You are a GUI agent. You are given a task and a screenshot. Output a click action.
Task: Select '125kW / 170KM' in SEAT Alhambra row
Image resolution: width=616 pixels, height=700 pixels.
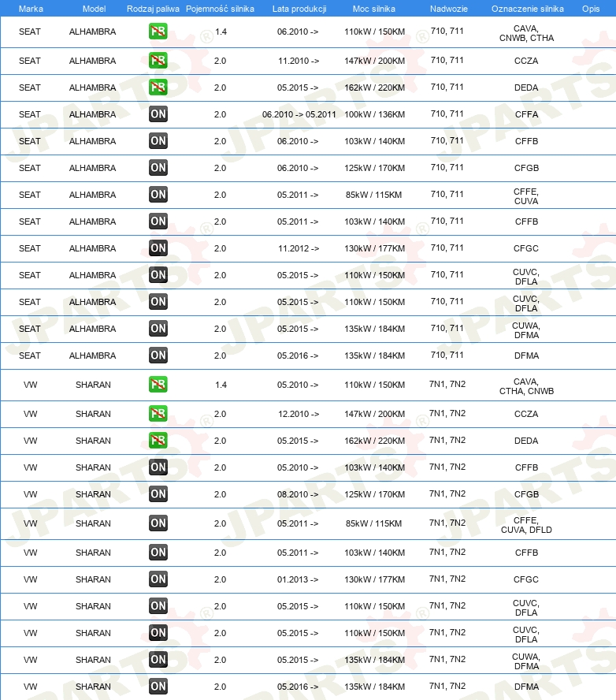375,168
